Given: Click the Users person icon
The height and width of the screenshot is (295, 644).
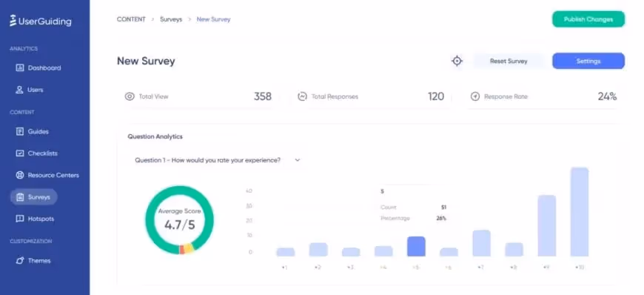Looking at the screenshot, I should [19, 90].
